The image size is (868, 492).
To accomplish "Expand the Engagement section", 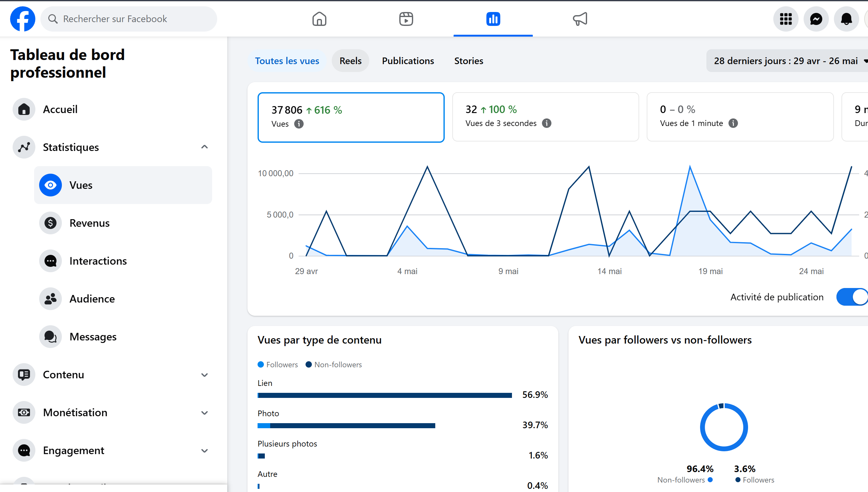I will pyautogui.click(x=204, y=450).
